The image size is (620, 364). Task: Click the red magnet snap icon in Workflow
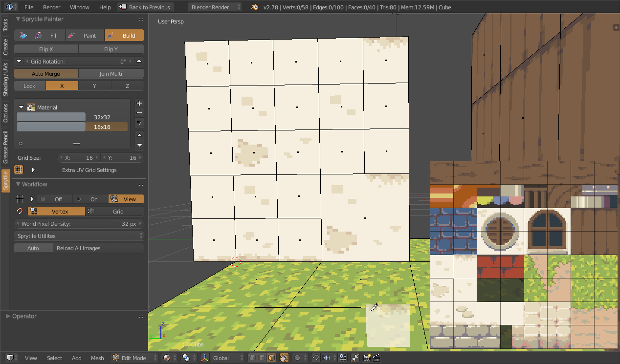point(20,211)
